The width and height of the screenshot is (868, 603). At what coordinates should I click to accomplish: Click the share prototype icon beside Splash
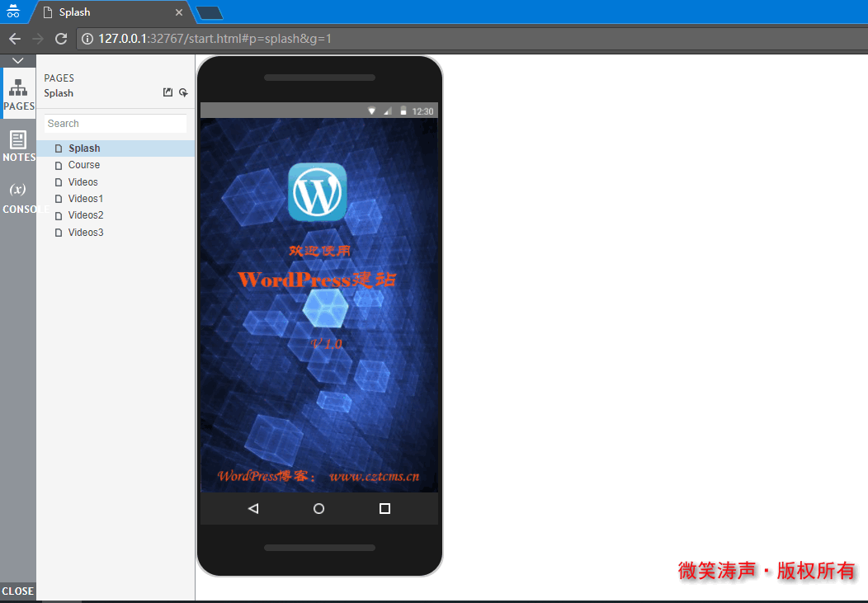[167, 92]
